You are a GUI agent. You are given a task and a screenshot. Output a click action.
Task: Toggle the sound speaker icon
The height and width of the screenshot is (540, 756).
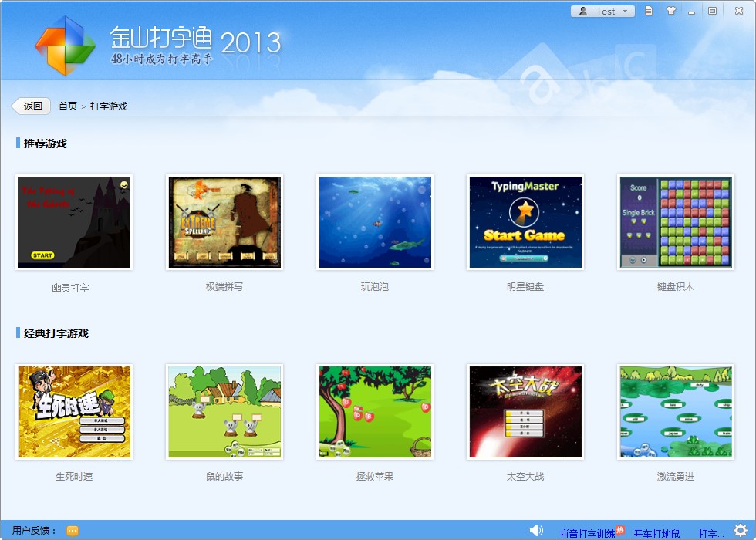[x=536, y=531]
